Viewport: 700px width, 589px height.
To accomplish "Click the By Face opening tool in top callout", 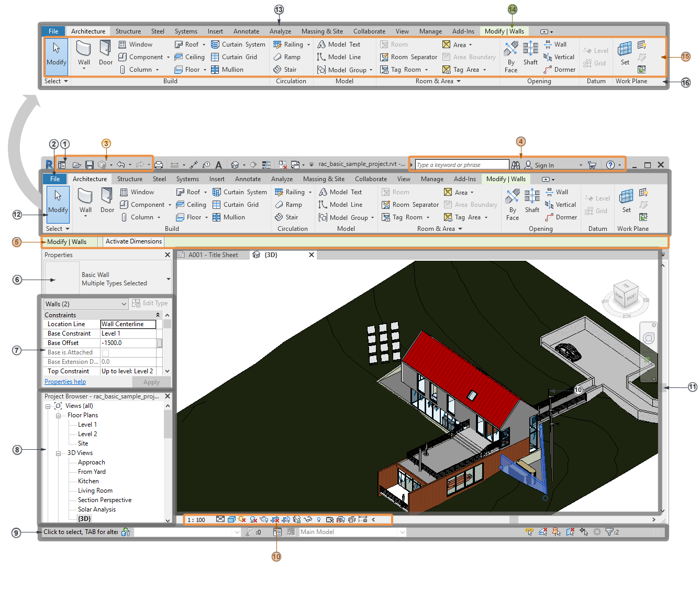I will (x=511, y=58).
